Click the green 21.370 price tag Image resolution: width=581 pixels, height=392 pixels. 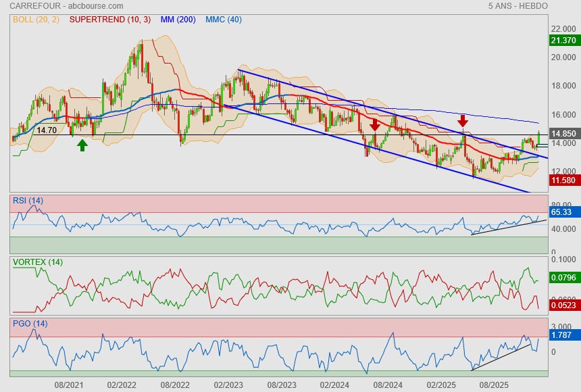point(563,41)
